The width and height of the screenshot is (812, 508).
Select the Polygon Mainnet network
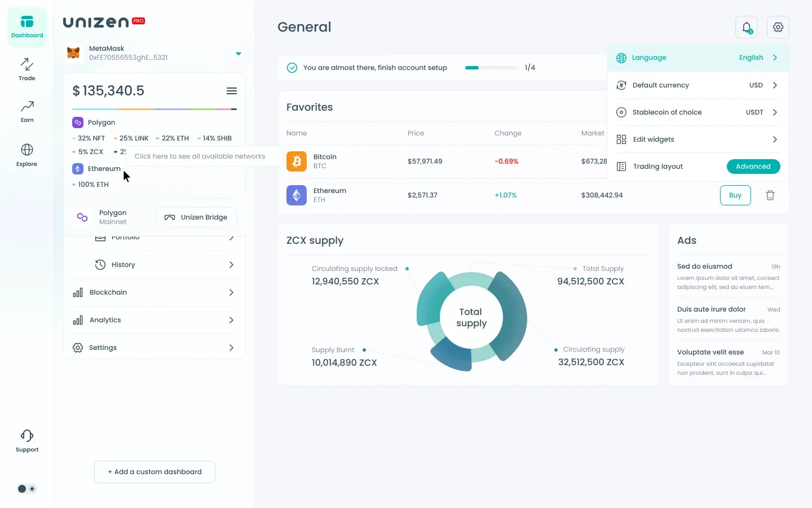coord(102,217)
